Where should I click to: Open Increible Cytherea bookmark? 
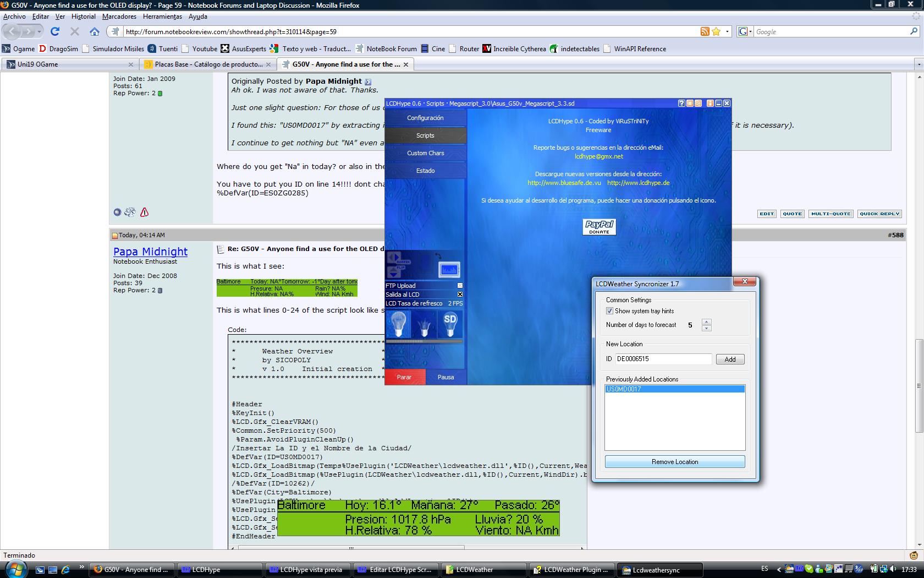pos(514,48)
